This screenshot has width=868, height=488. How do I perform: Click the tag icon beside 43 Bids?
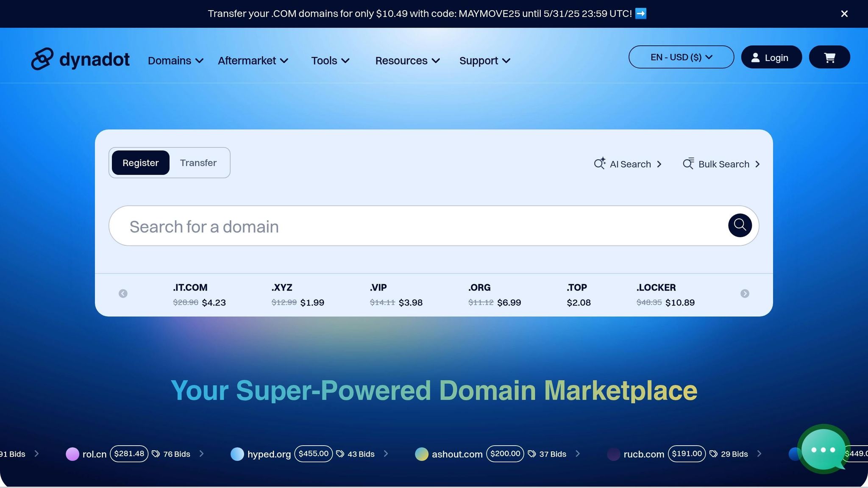point(340,454)
